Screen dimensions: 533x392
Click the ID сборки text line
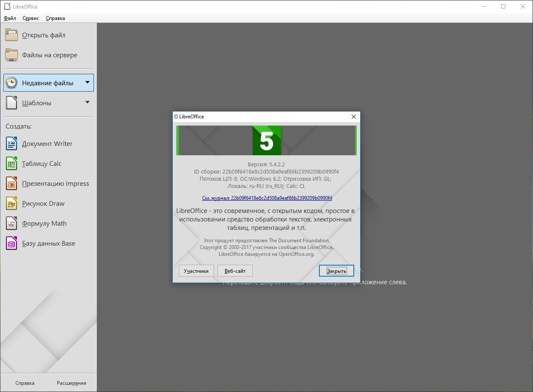point(266,171)
